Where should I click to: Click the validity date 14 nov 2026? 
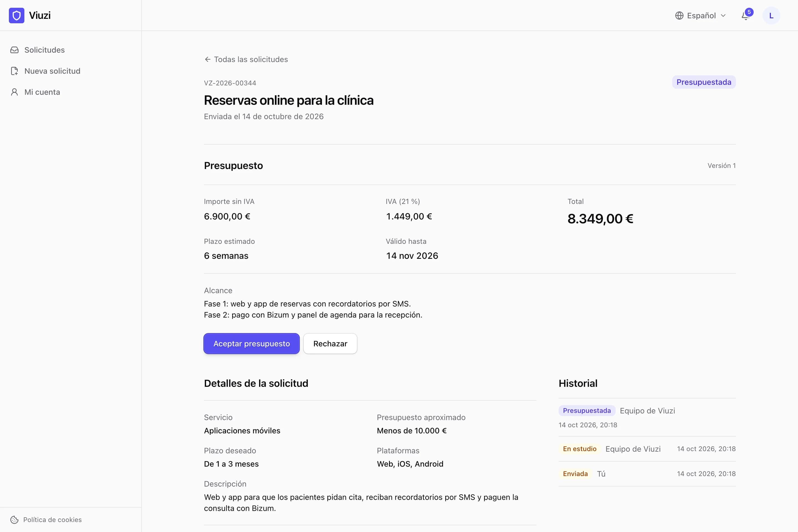point(412,256)
